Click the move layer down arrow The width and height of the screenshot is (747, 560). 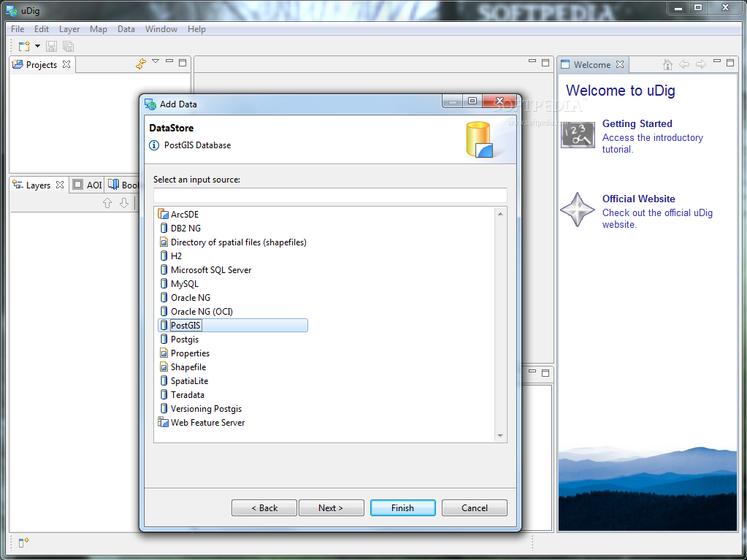coord(124,203)
